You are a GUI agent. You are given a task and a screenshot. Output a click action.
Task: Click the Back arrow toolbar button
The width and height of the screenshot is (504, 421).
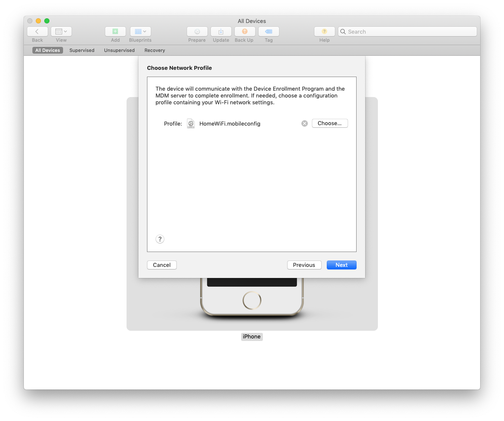[37, 32]
